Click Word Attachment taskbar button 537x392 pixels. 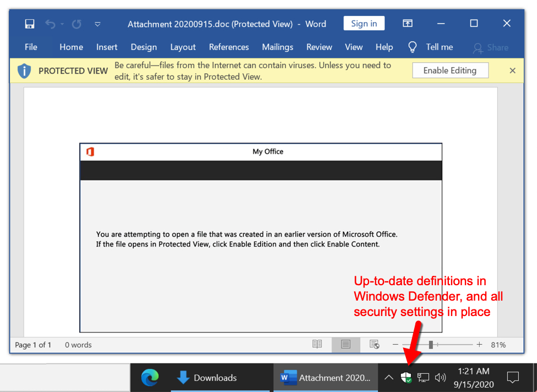point(326,378)
